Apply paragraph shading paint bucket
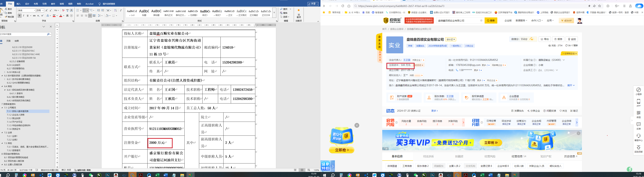 click(x=107, y=16)
